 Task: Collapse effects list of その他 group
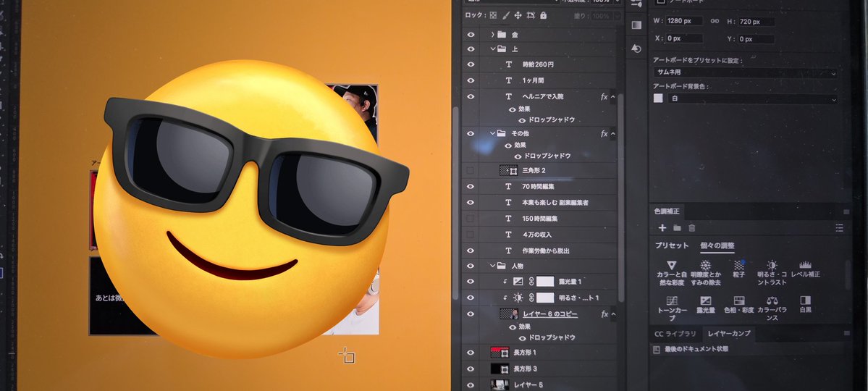click(x=612, y=133)
